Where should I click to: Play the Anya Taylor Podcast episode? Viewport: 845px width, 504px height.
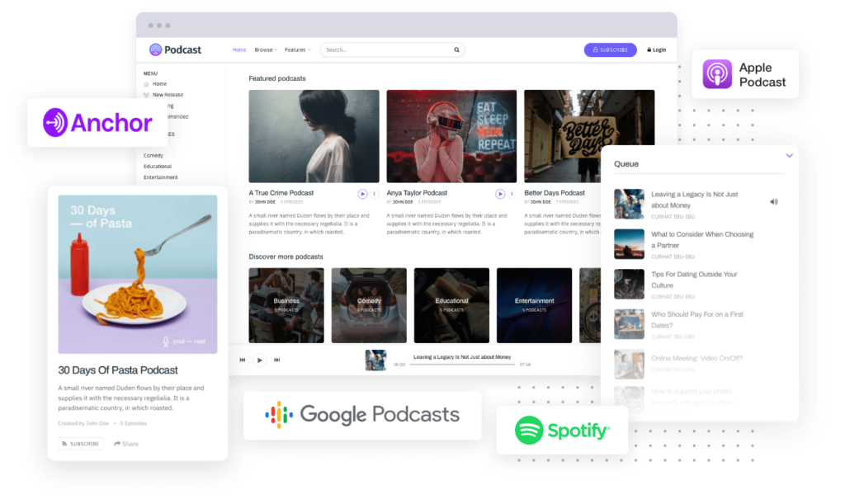pyautogui.click(x=499, y=193)
